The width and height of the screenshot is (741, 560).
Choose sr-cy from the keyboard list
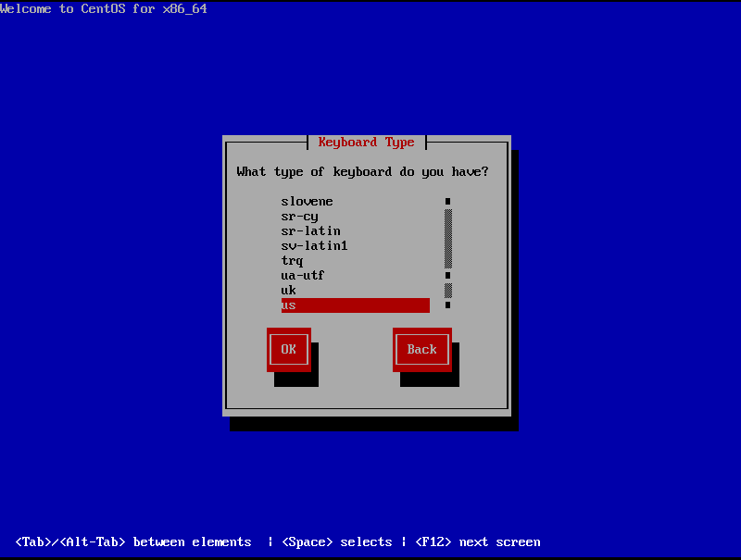tap(299, 217)
